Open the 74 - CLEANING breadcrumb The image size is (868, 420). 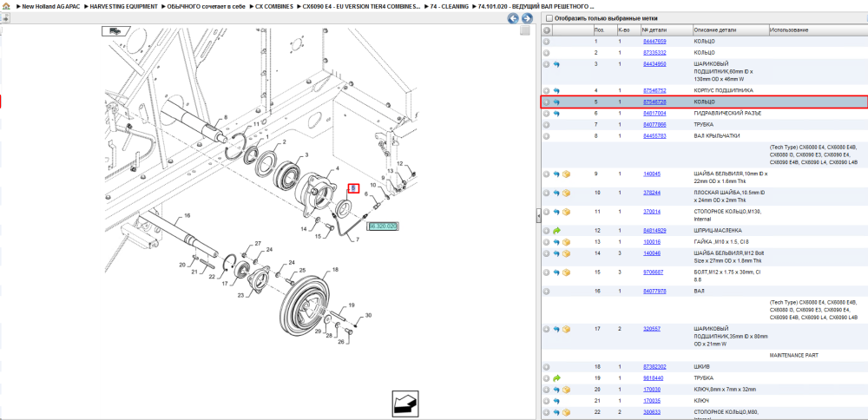click(450, 7)
